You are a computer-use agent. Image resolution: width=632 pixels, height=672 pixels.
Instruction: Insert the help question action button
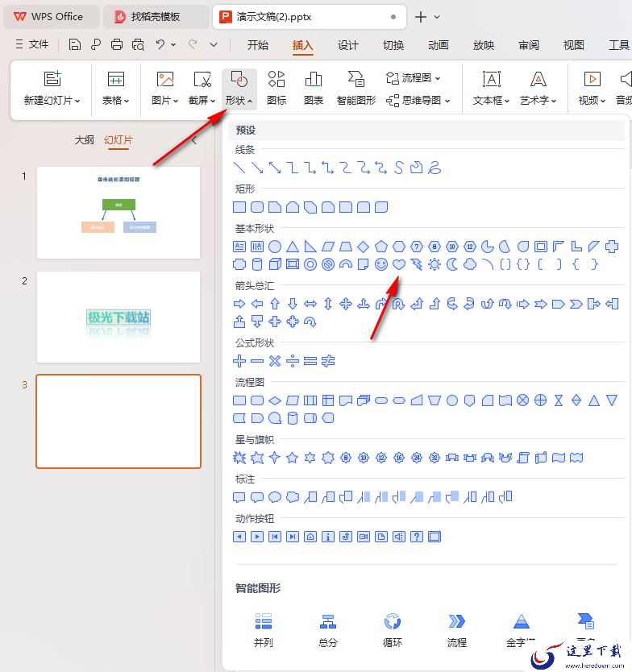416,537
